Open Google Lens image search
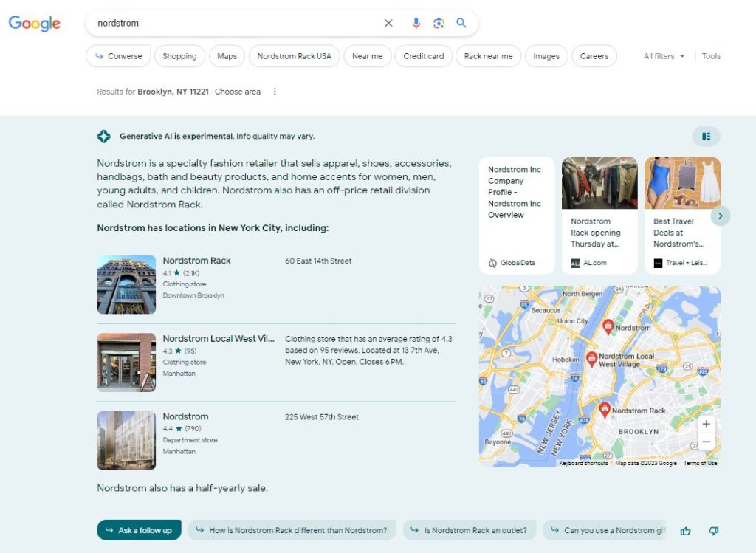Image resolution: width=756 pixels, height=553 pixels. 439,23
